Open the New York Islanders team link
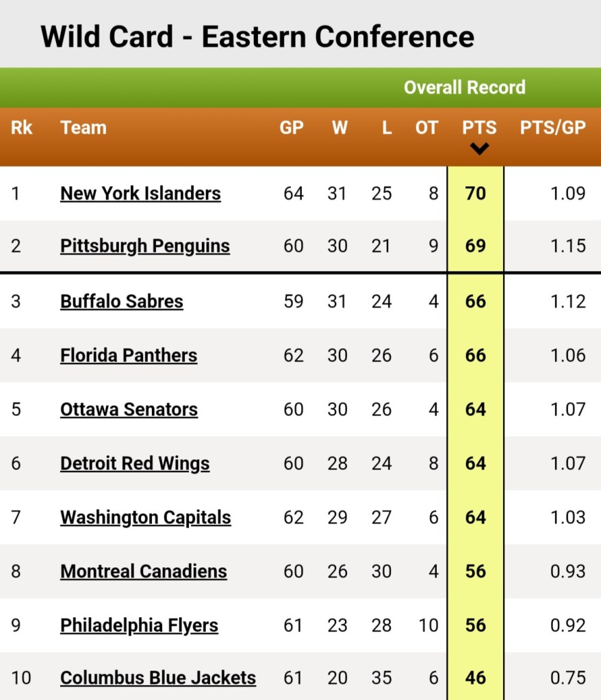 click(x=140, y=194)
